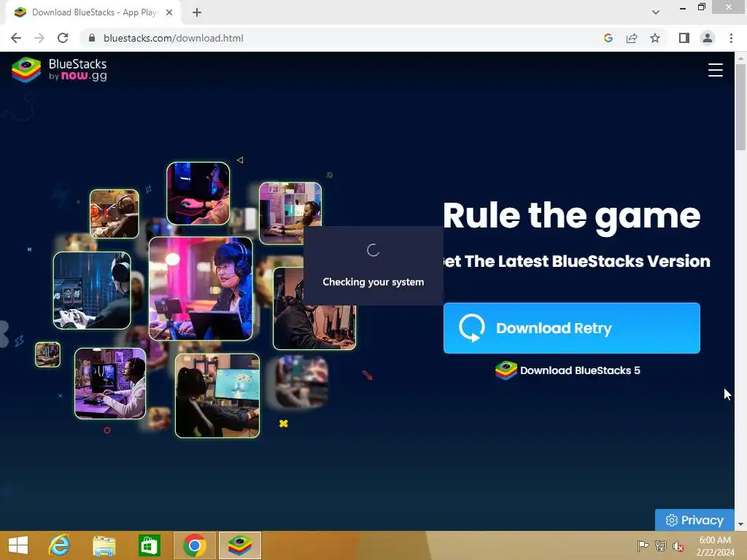Open File Explorer from taskbar
This screenshot has width=747, height=560.
104,545
